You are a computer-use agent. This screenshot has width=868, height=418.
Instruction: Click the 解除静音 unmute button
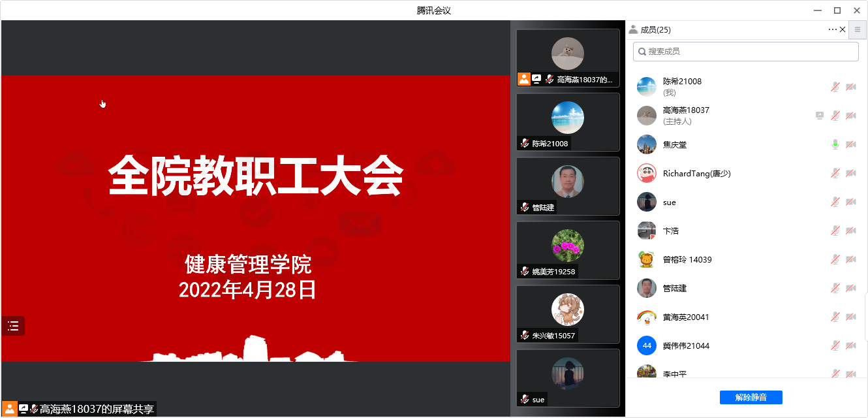(x=751, y=397)
